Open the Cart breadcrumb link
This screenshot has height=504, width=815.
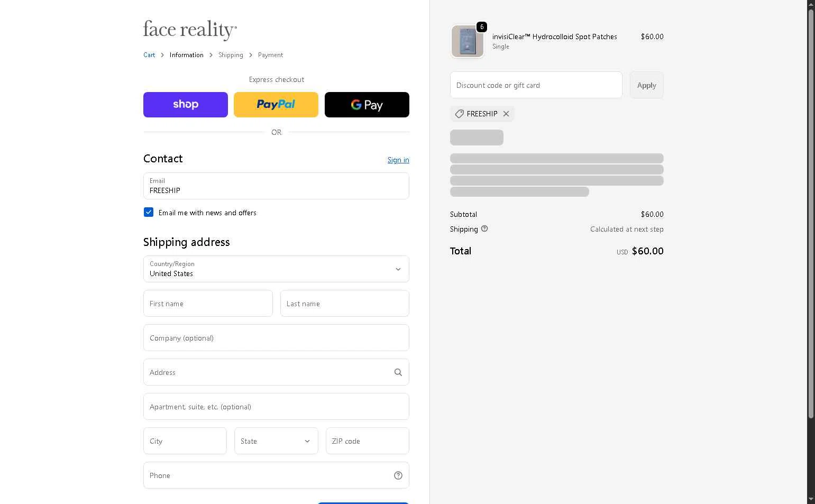(x=149, y=55)
